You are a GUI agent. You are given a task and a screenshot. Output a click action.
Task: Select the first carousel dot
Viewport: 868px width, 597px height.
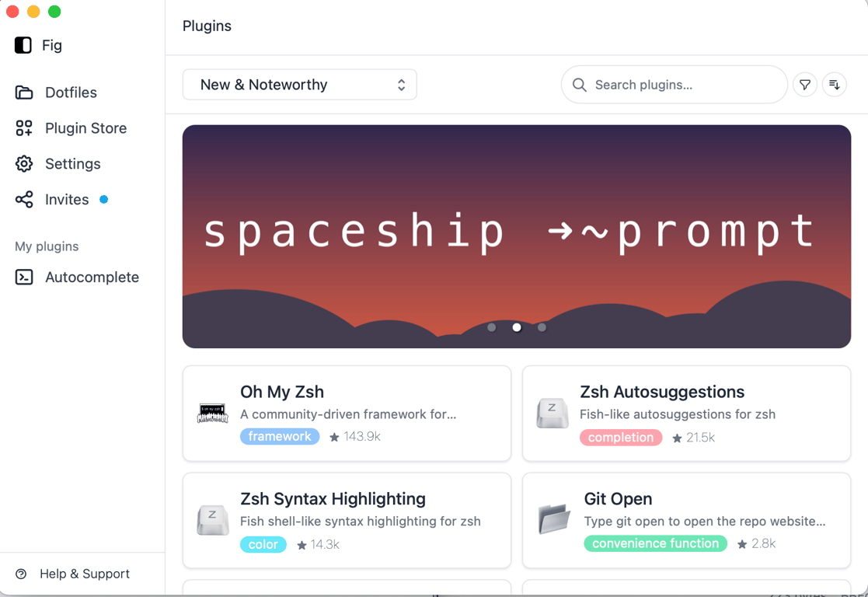(492, 327)
